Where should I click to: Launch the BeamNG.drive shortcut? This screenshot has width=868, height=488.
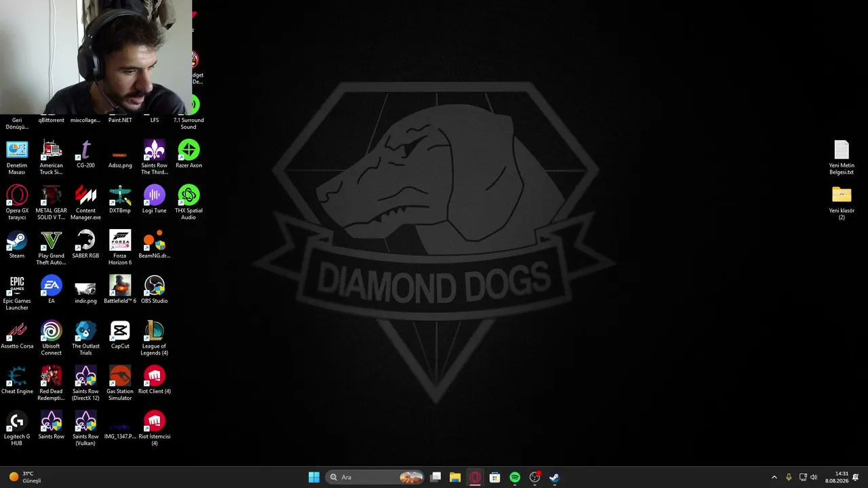click(155, 245)
